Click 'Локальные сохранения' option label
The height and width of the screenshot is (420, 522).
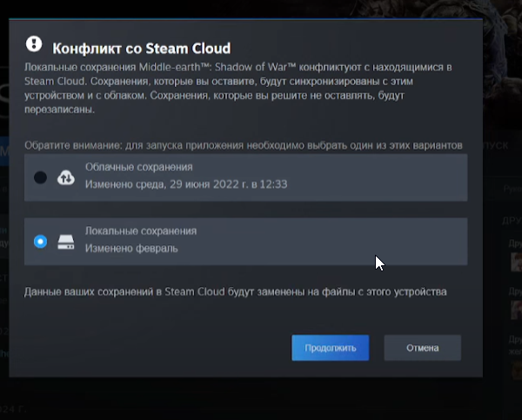point(141,230)
